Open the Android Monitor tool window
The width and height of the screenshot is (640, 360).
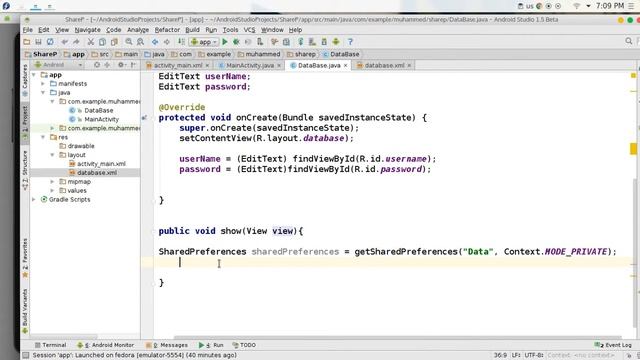pyautogui.click(x=106, y=345)
